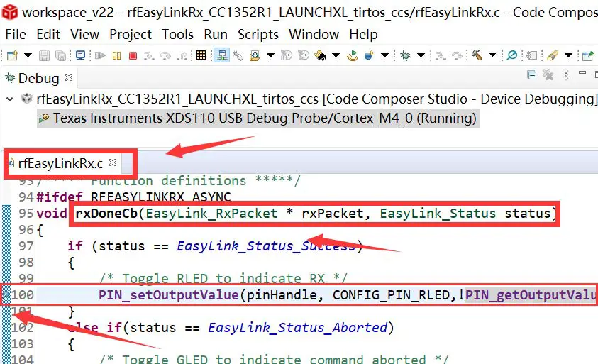Click the breakpoint marker at line 100
This screenshot has height=364, width=598.
point(6,294)
